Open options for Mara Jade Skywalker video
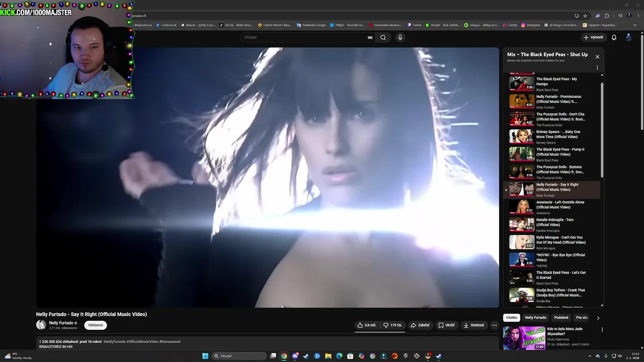 [x=602, y=330]
